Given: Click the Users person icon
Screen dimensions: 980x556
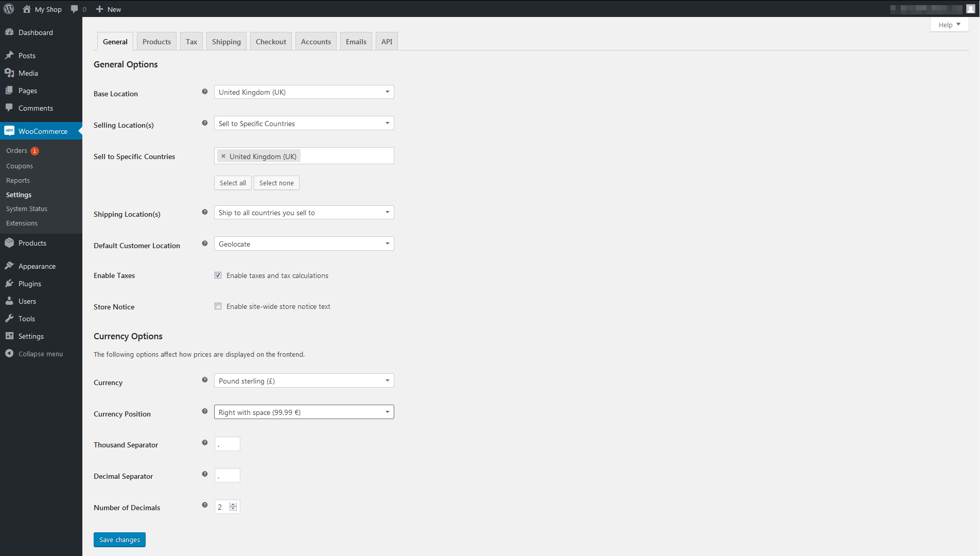Looking at the screenshot, I should click(9, 301).
